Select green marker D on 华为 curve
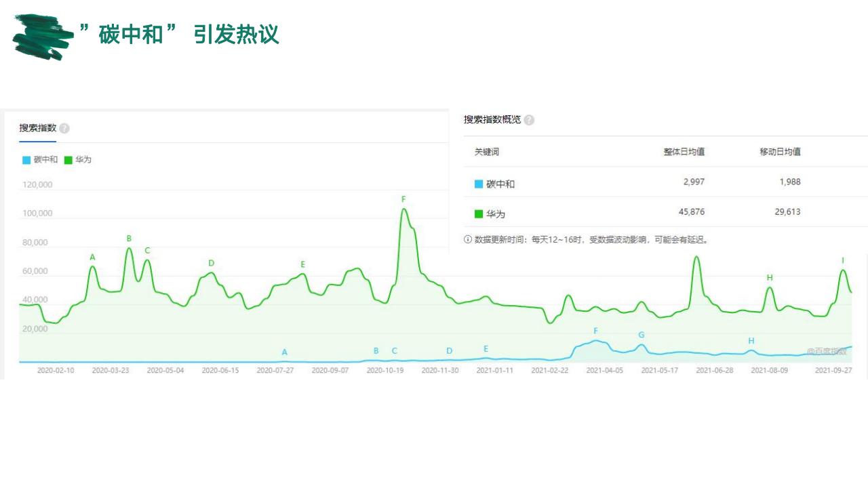This screenshot has height=488, width=868. point(212,263)
